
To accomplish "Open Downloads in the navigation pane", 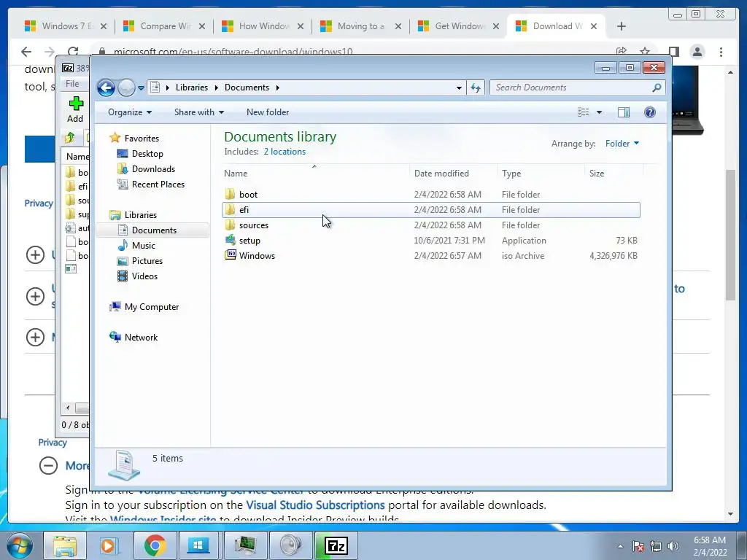I will pyautogui.click(x=153, y=169).
